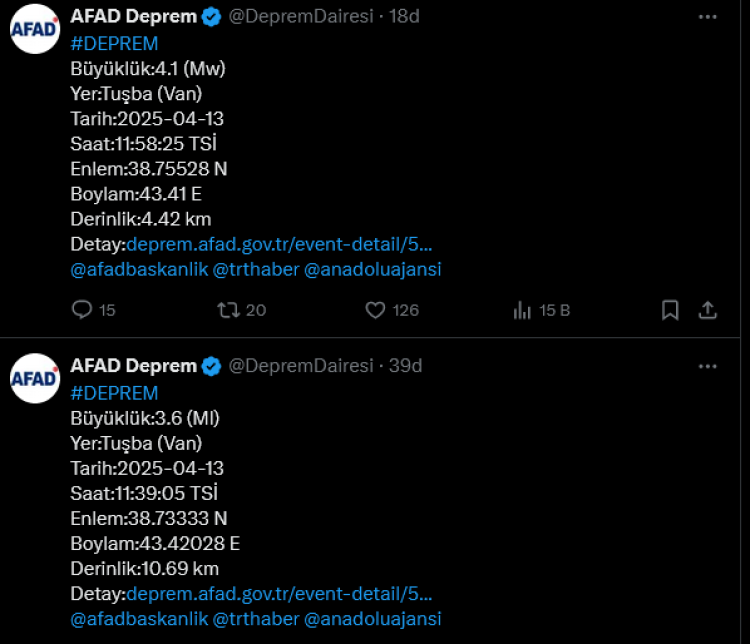The width and height of the screenshot is (750, 644).
Task: Click verified badge on first tweet's author
Action: (211, 17)
